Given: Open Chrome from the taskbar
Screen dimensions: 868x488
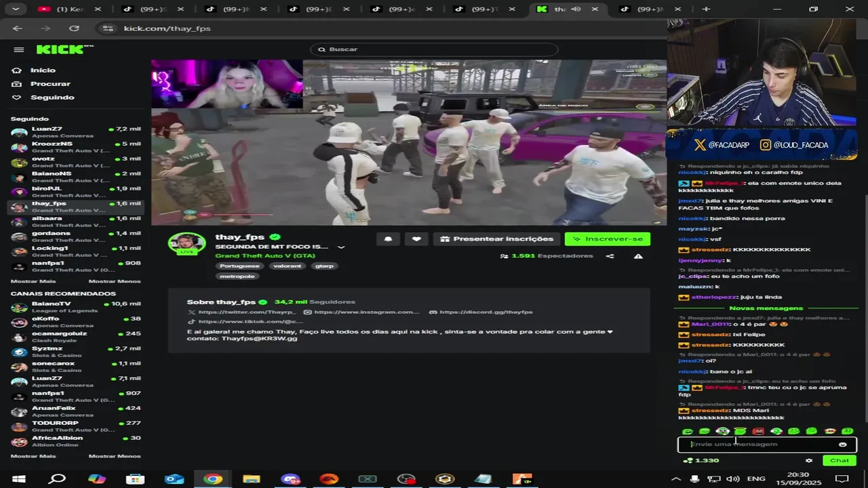Looking at the screenshot, I should tap(213, 479).
